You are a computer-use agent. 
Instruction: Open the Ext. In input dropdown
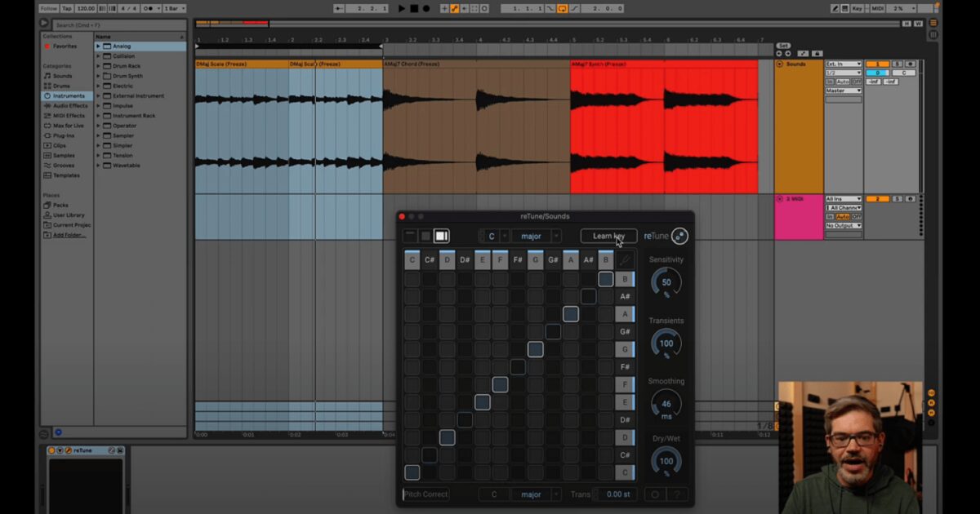843,64
